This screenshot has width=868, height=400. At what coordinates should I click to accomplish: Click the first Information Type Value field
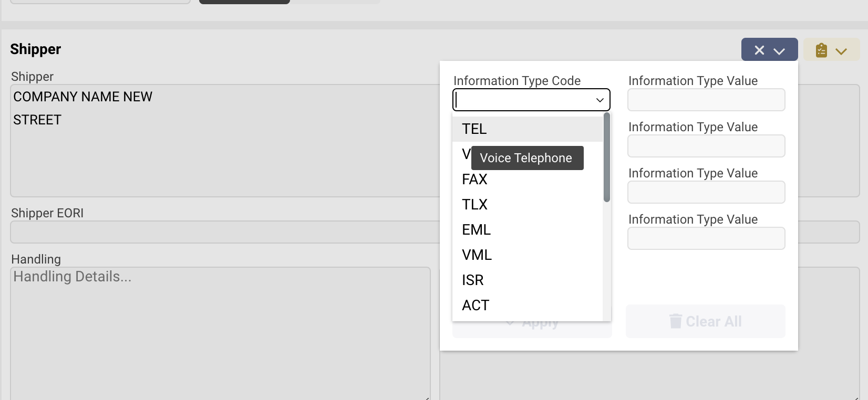[x=706, y=100]
